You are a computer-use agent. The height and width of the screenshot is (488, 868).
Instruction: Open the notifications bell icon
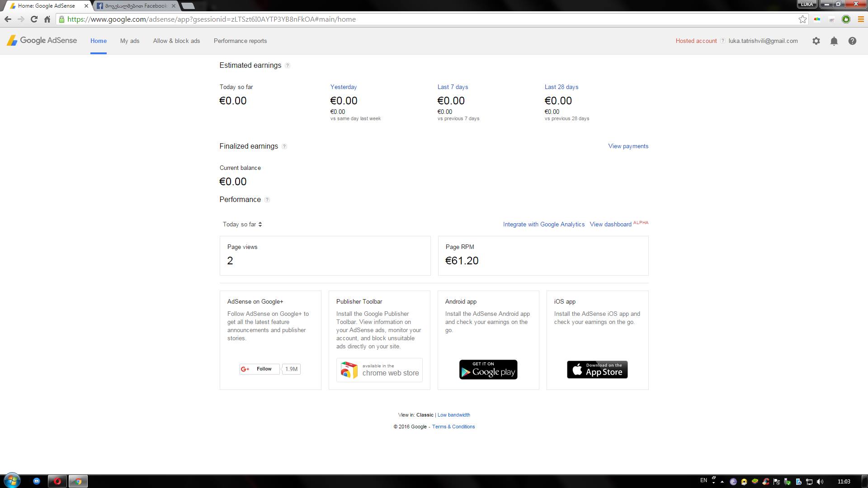click(834, 41)
